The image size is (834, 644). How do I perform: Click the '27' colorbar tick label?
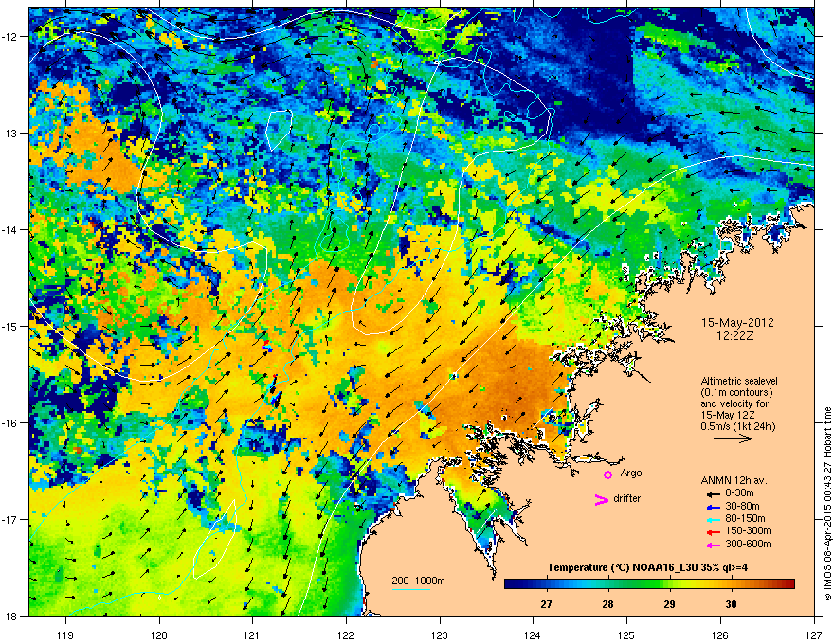[x=546, y=604]
